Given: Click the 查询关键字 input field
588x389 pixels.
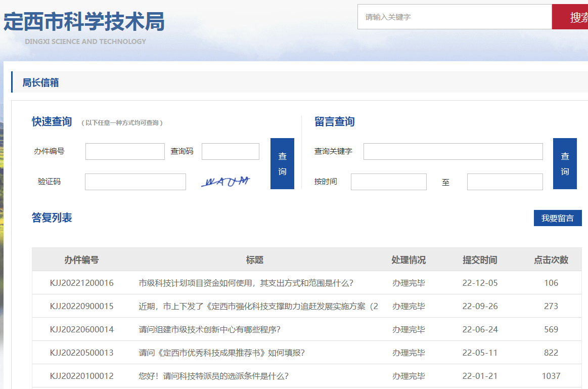Looking at the screenshot, I should 453,151.
